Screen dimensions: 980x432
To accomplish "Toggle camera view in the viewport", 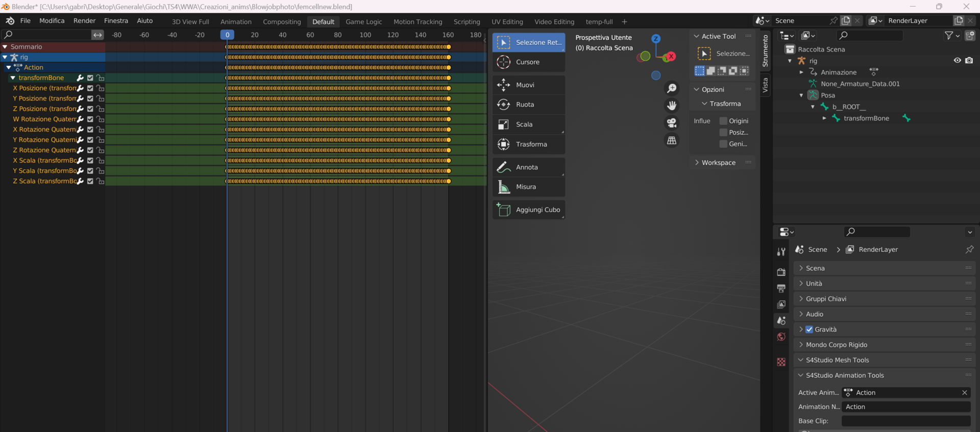I will [x=672, y=123].
